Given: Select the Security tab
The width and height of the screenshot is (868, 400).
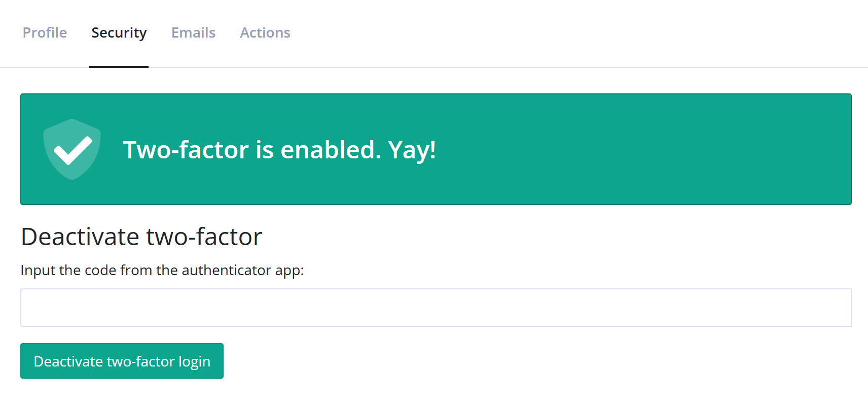Looking at the screenshot, I should click(x=119, y=32).
